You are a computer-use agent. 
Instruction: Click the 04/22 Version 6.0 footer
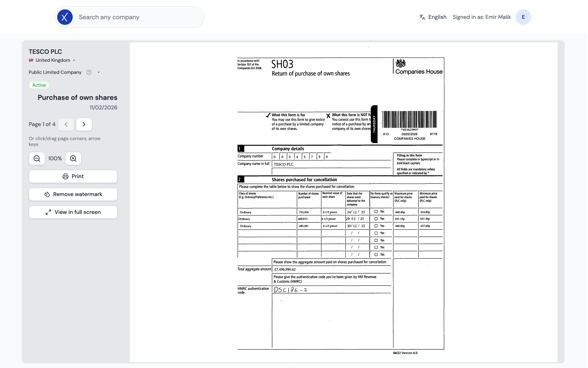coord(405,353)
